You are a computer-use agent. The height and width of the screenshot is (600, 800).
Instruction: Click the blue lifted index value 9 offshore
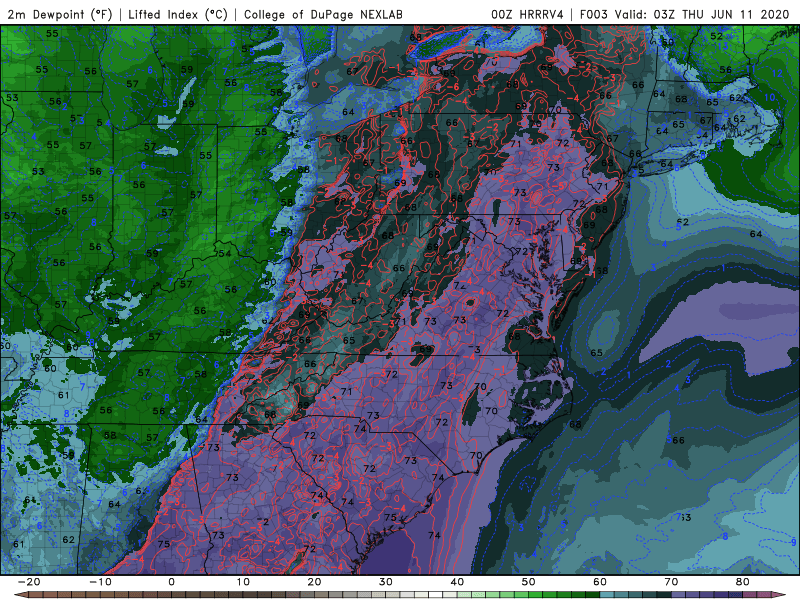(793, 542)
